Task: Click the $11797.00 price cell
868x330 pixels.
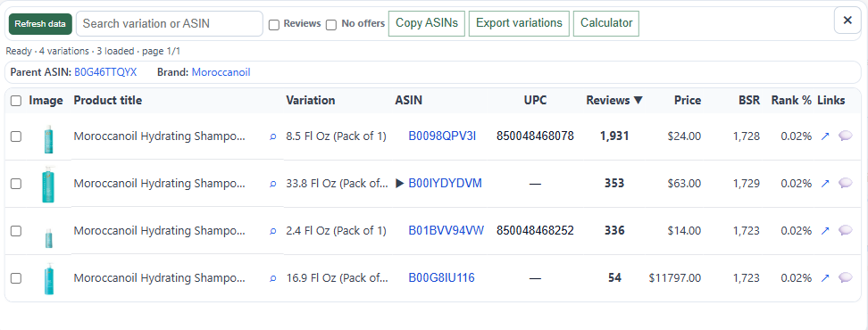Action: point(675,277)
